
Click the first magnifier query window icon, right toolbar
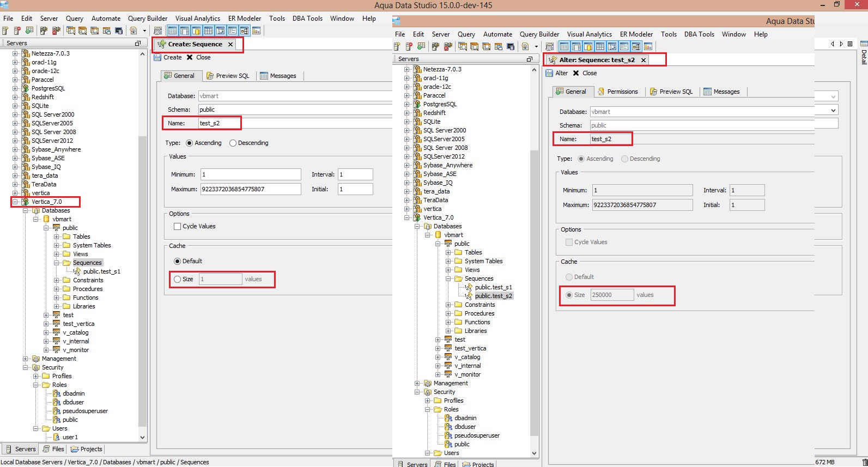(463, 47)
